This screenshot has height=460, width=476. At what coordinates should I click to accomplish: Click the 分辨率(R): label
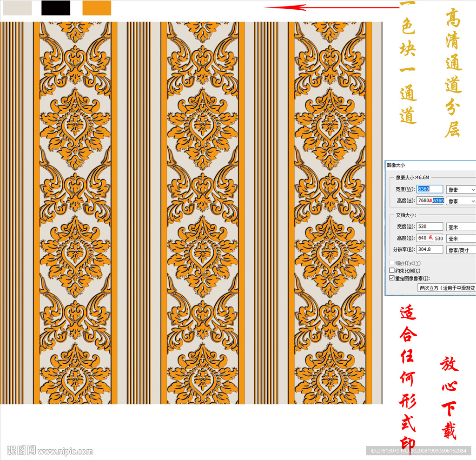tap(404, 249)
